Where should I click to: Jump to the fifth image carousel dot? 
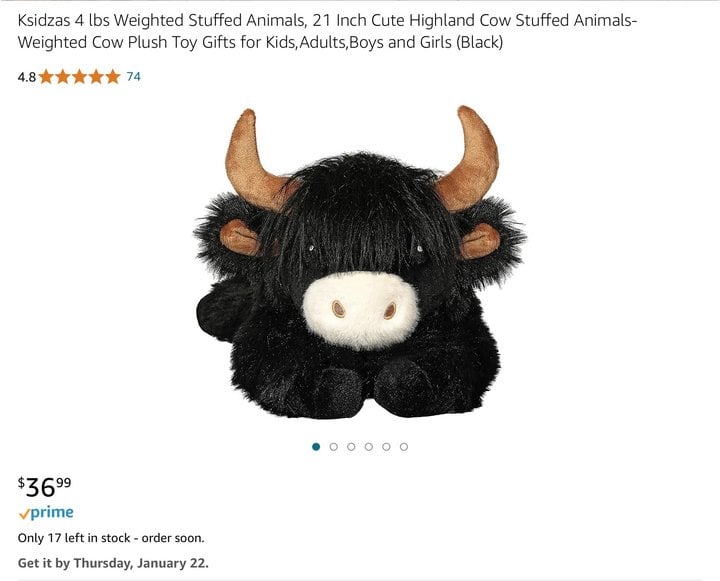tap(386, 446)
